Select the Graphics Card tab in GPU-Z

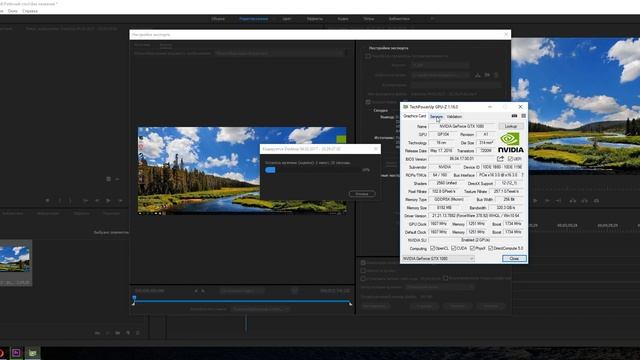[x=414, y=116]
